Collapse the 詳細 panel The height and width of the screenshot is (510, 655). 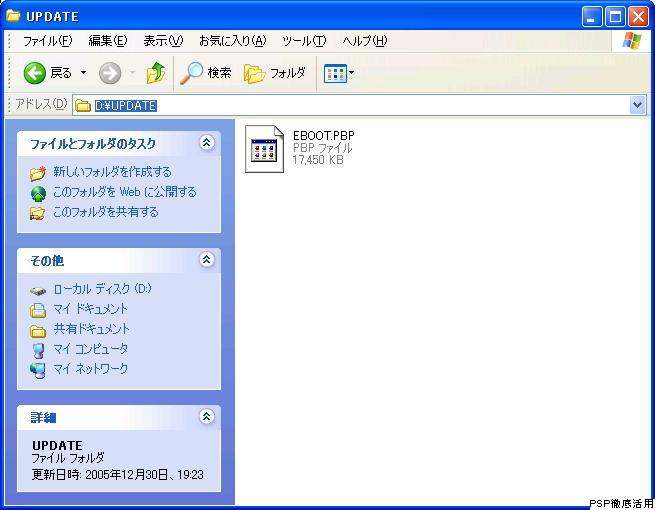(207, 416)
